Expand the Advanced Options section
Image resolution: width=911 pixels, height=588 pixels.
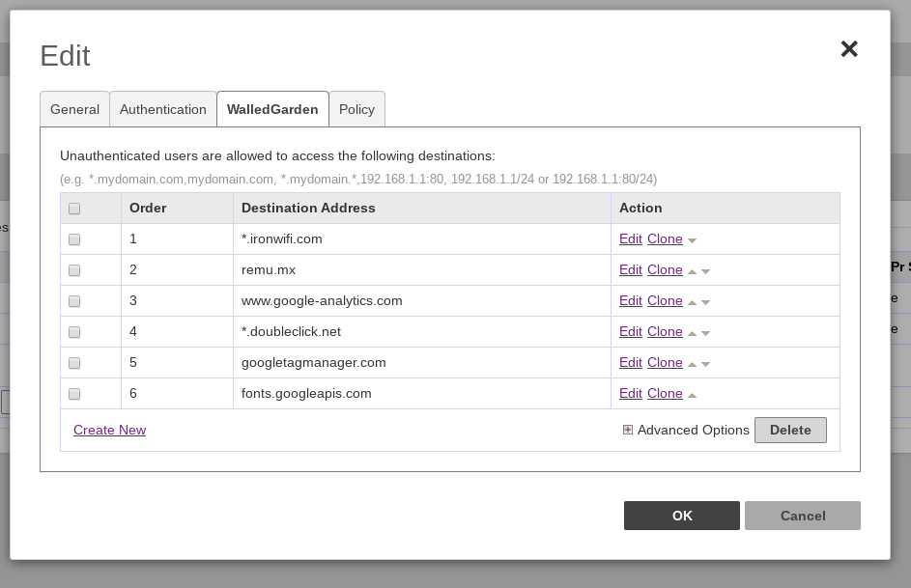click(628, 430)
